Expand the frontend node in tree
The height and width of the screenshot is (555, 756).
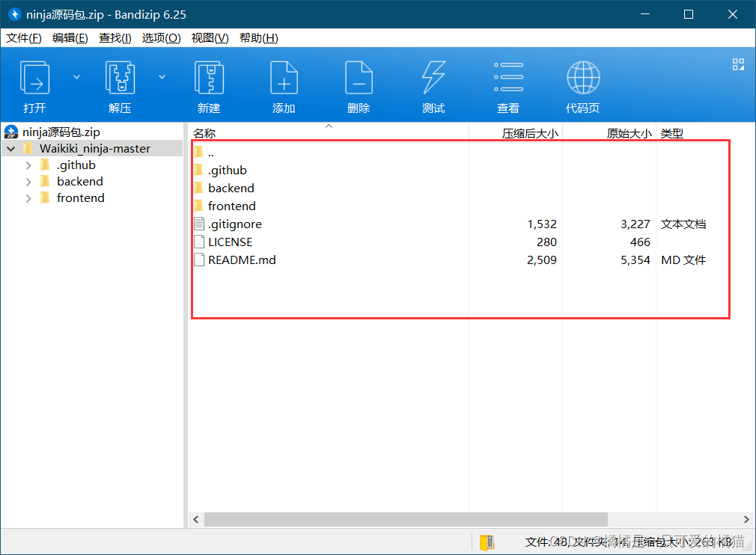pos(28,198)
